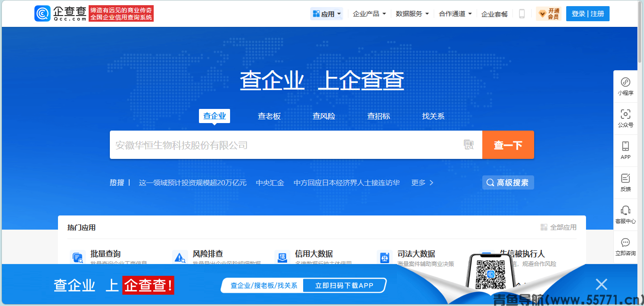
Task: Click the 失信被执行人 title text
Action: [522, 254]
